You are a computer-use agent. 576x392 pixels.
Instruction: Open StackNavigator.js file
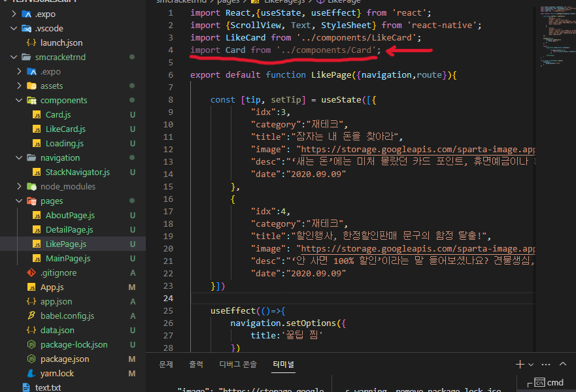78,172
